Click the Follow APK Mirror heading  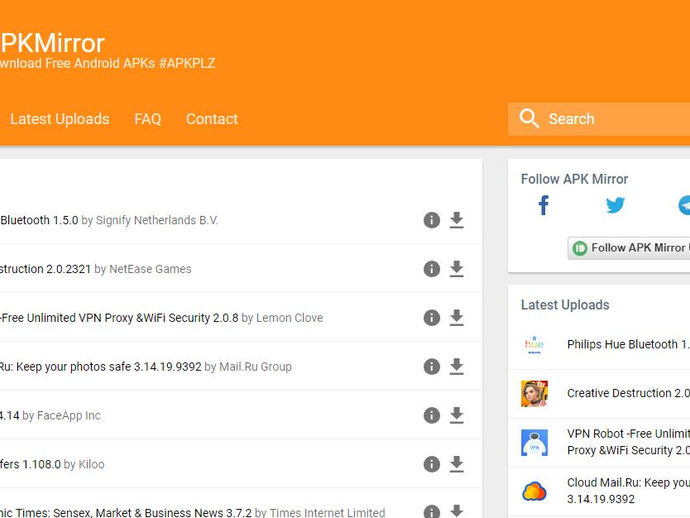[x=574, y=179]
